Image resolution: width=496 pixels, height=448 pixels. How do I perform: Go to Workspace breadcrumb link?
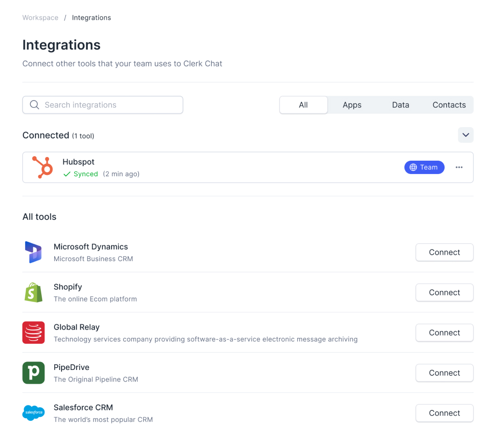(x=40, y=18)
